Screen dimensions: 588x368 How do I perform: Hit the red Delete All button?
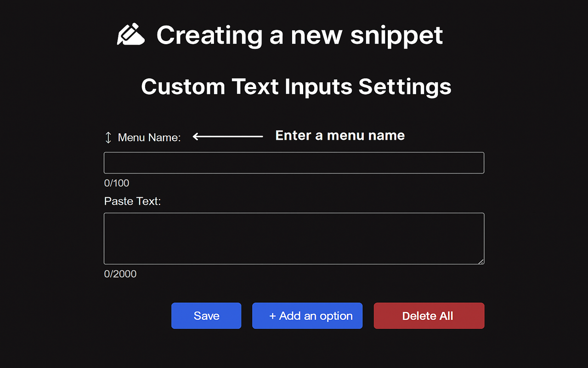pos(429,316)
